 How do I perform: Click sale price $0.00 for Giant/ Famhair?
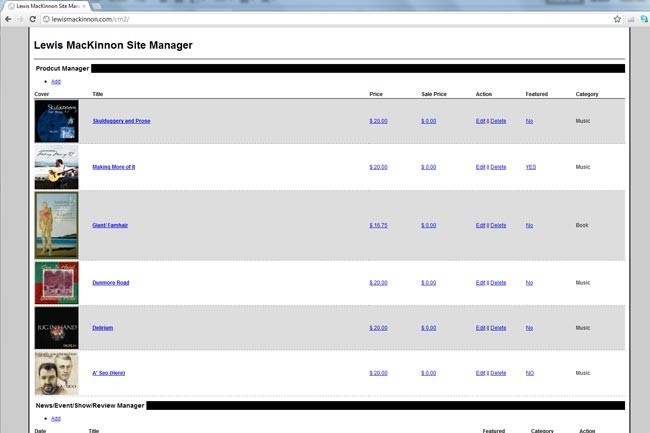pos(429,225)
